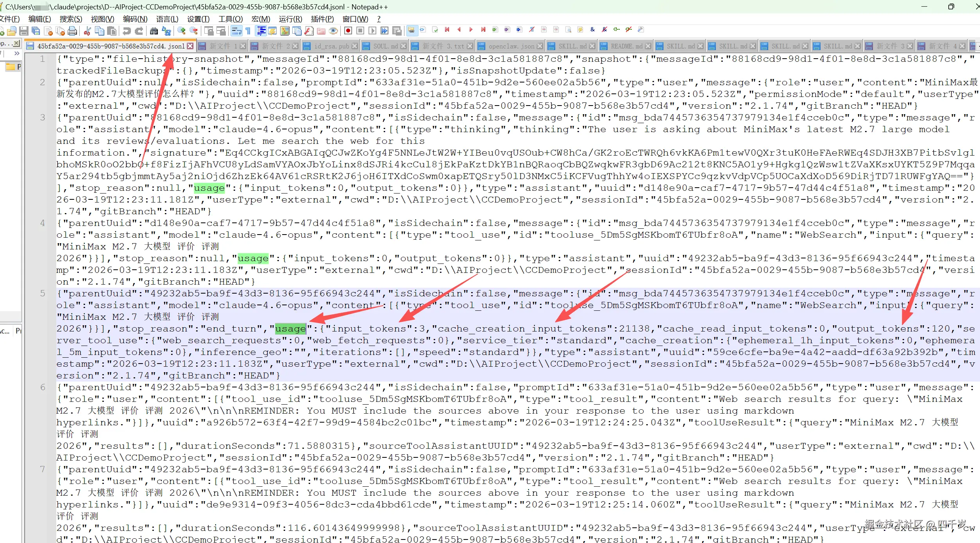Open the 插件(P) plugins menu

[322, 19]
